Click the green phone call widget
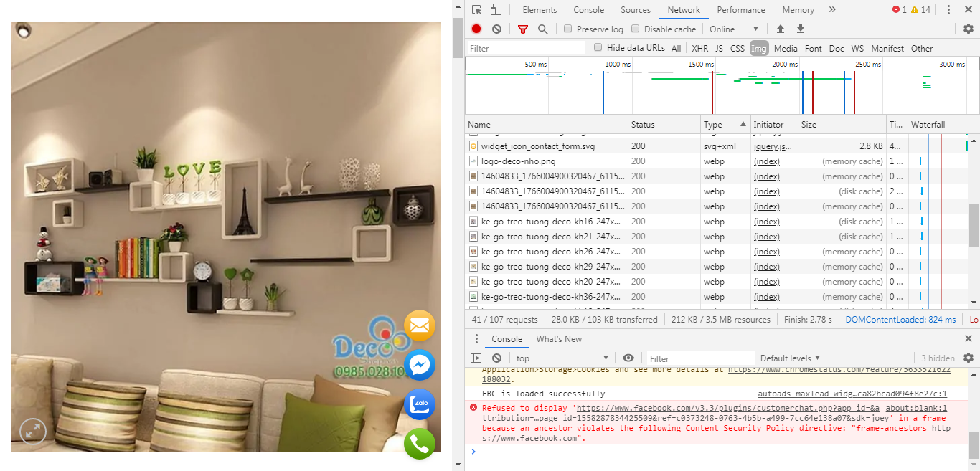The image size is (980, 471). (420, 444)
